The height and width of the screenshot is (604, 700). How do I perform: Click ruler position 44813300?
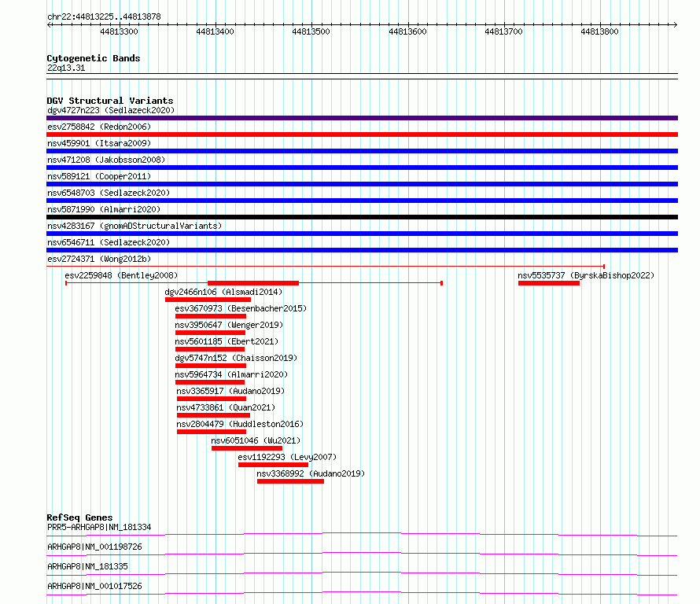119,31
